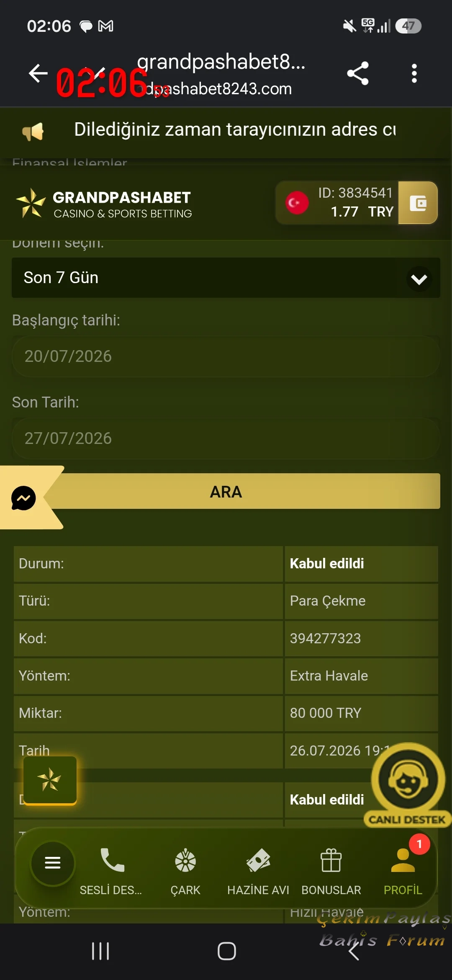Click the dropdown chevron arrow
The width and height of the screenshot is (452, 980).
click(x=419, y=279)
